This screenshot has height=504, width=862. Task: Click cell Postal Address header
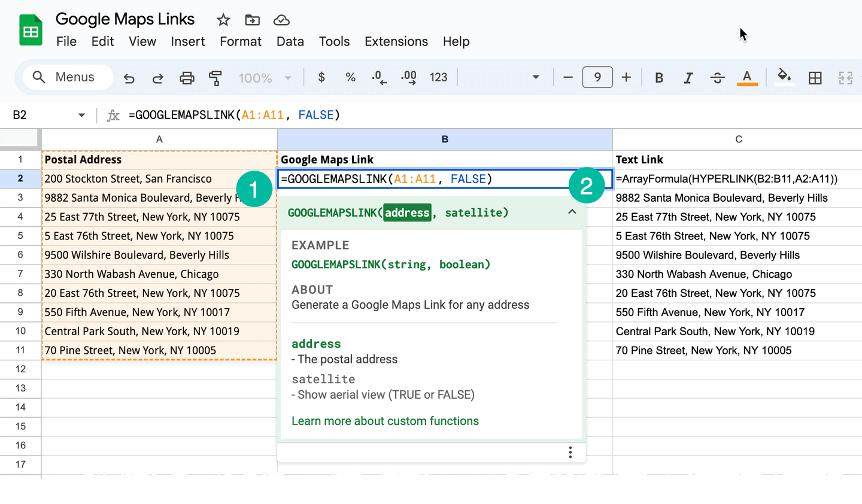tap(159, 159)
